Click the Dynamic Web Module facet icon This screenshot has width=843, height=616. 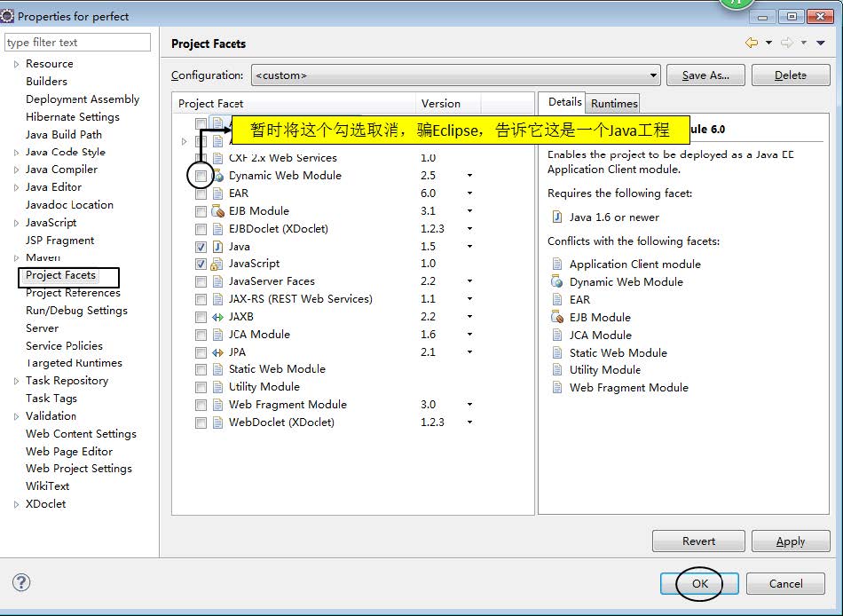pos(217,176)
